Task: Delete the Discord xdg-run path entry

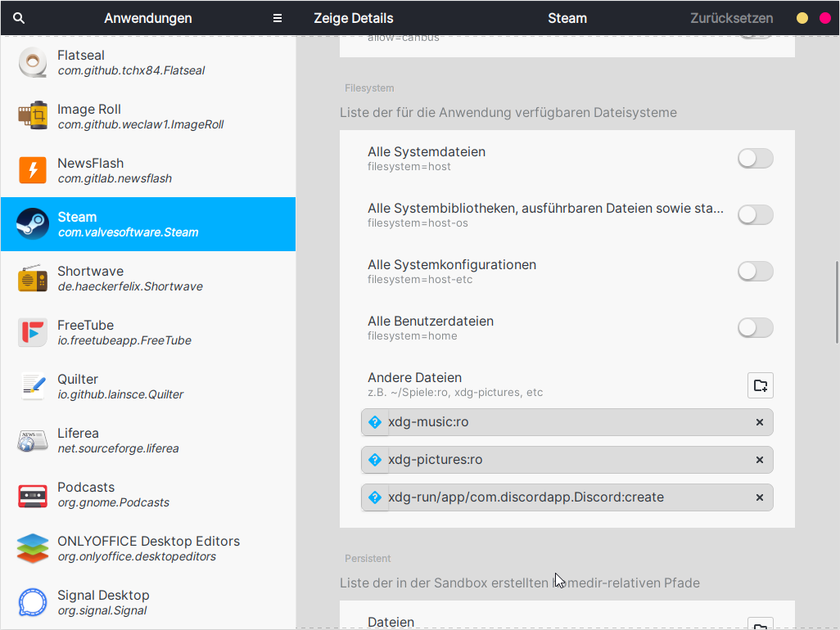Action: [759, 497]
